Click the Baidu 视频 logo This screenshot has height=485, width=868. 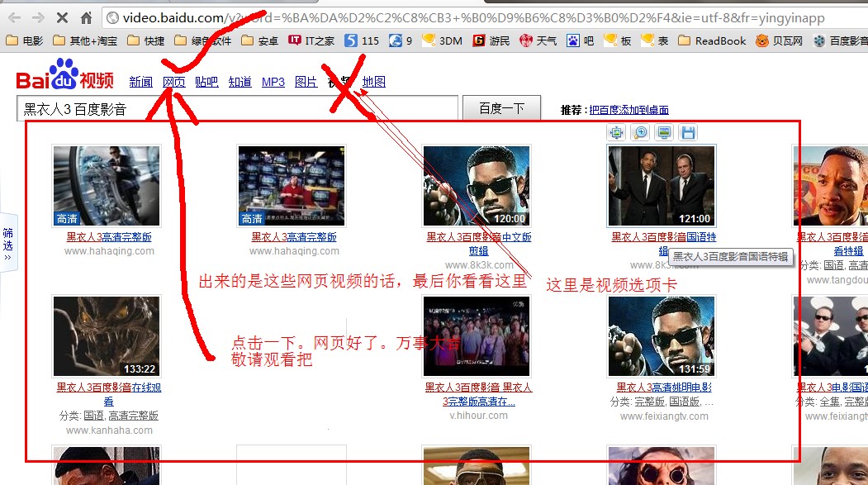tap(64, 75)
